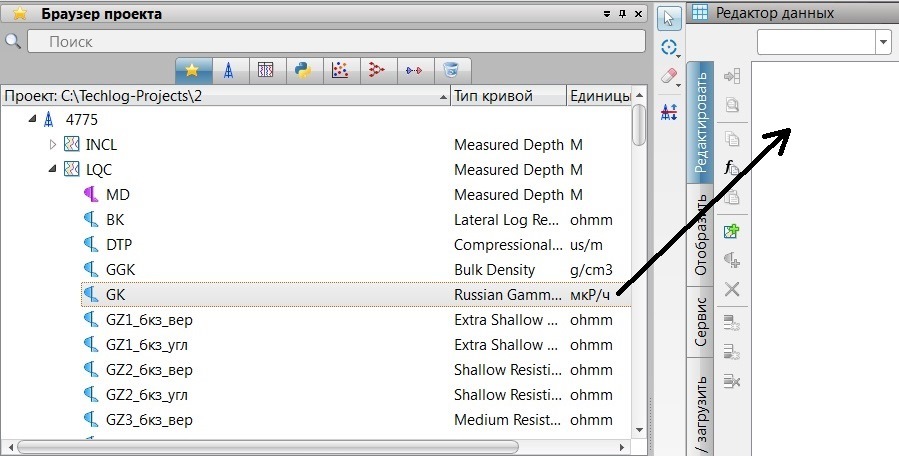The height and width of the screenshot is (456, 899).
Task: Open the circular selection tool submenu arrow
Action: click(x=678, y=56)
